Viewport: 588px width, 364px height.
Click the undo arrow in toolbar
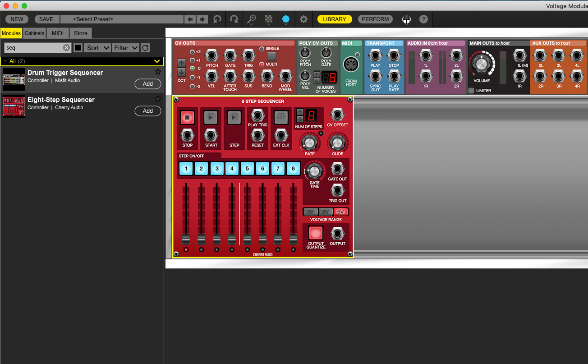point(217,19)
